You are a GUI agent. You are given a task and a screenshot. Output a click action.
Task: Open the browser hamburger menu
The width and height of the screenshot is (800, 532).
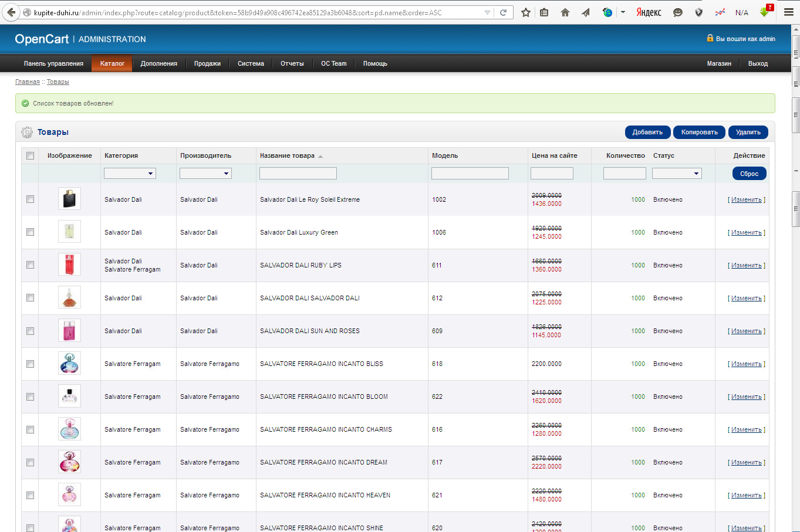tap(789, 12)
